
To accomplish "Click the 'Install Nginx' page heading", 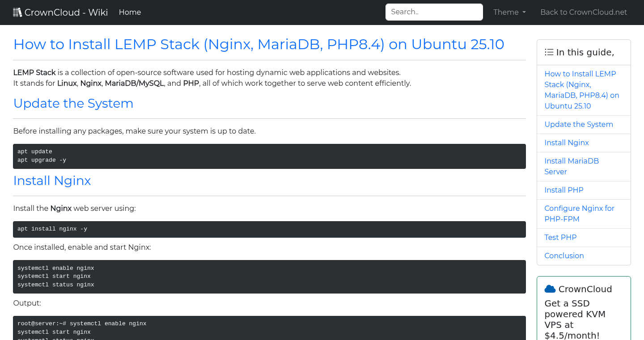I will [52, 180].
